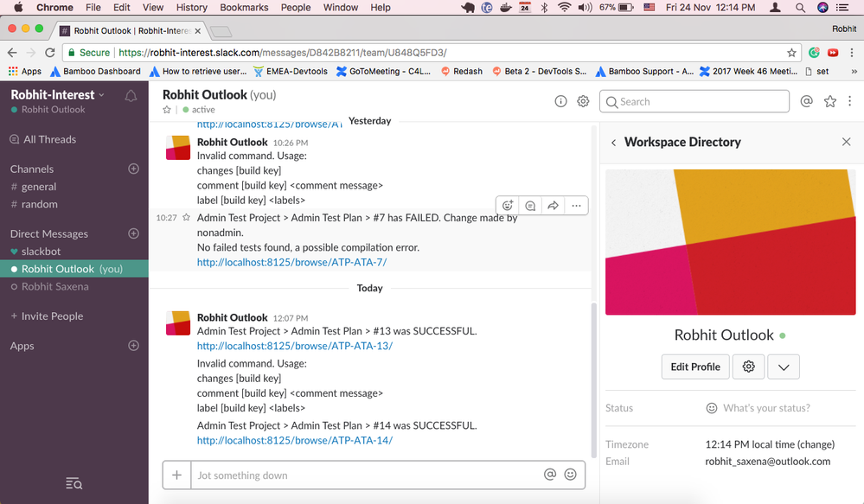This screenshot has height=504, width=864.
Task: Open quick switcher icon at sidebar bottom
Action: pos(74,483)
